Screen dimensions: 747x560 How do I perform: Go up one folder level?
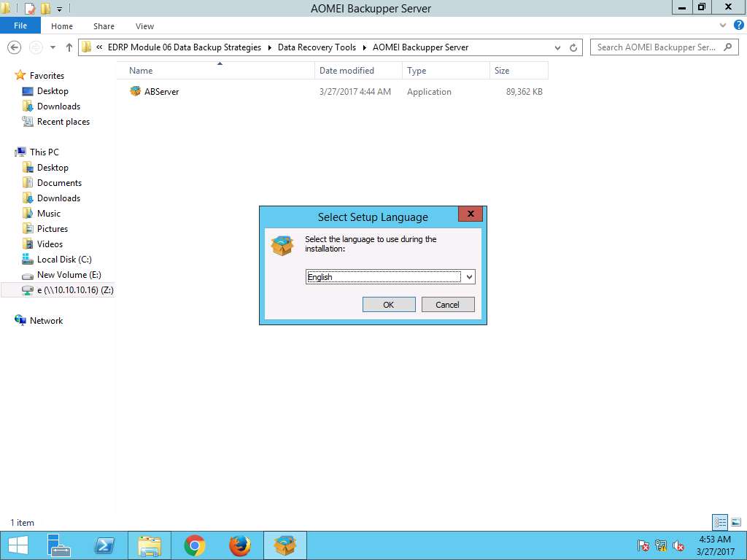(69, 47)
